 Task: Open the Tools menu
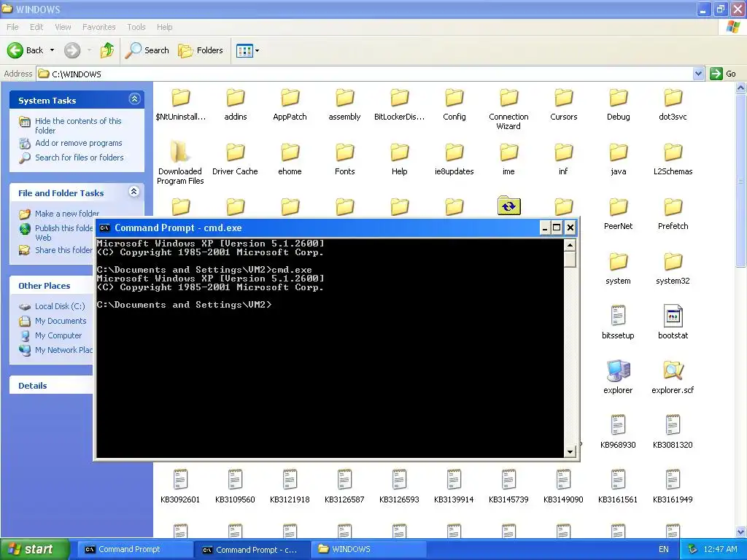[x=136, y=27]
